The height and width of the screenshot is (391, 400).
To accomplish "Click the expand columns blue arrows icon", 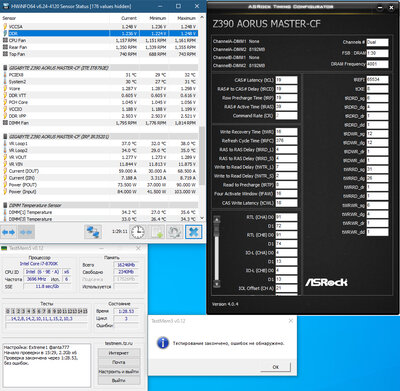I will (8, 232).
